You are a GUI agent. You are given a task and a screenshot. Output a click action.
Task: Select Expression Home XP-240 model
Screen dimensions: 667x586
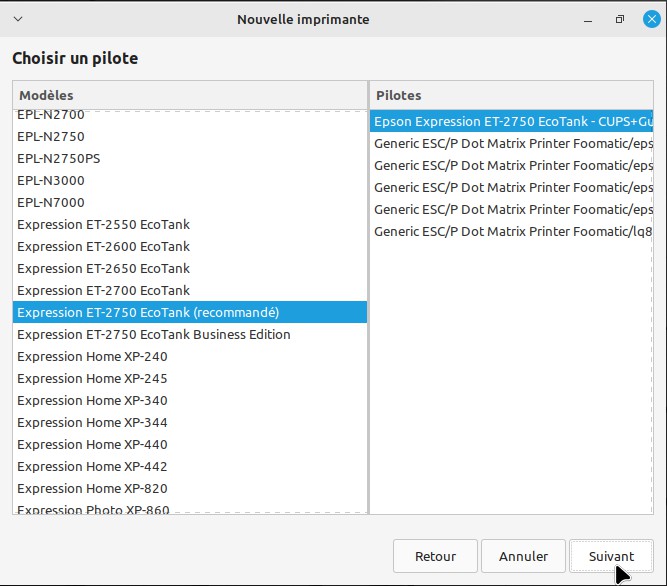190,356
